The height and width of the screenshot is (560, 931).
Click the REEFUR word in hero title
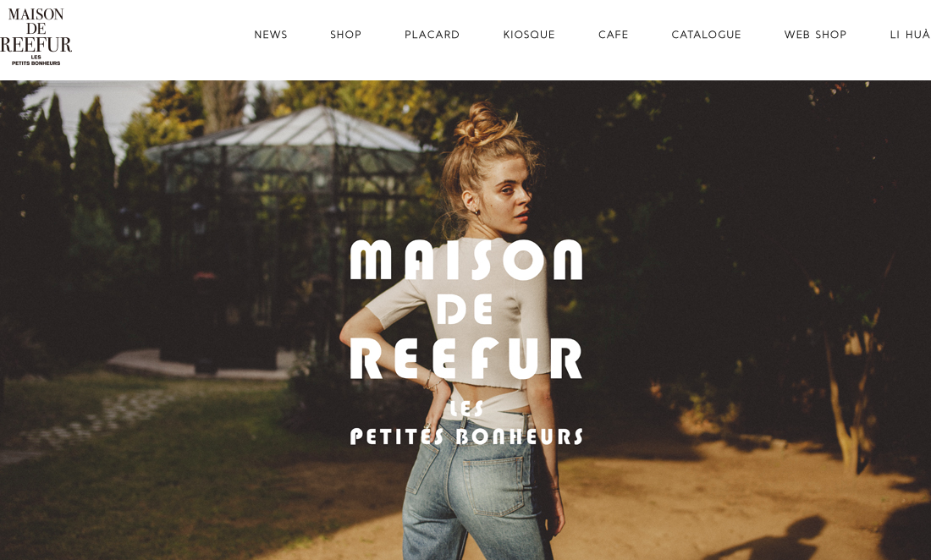coord(466,359)
